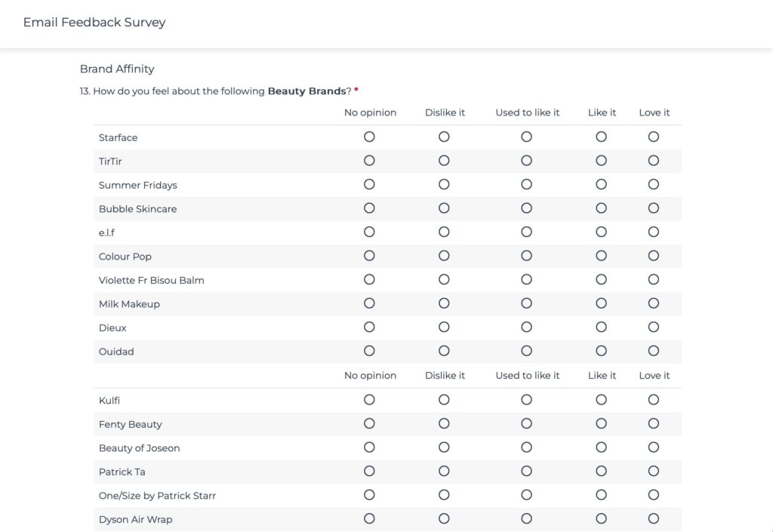Select "Love it" for Dyson Air Wrap
Image resolution: width=773 pixels, height=532 pixels.
653,518
